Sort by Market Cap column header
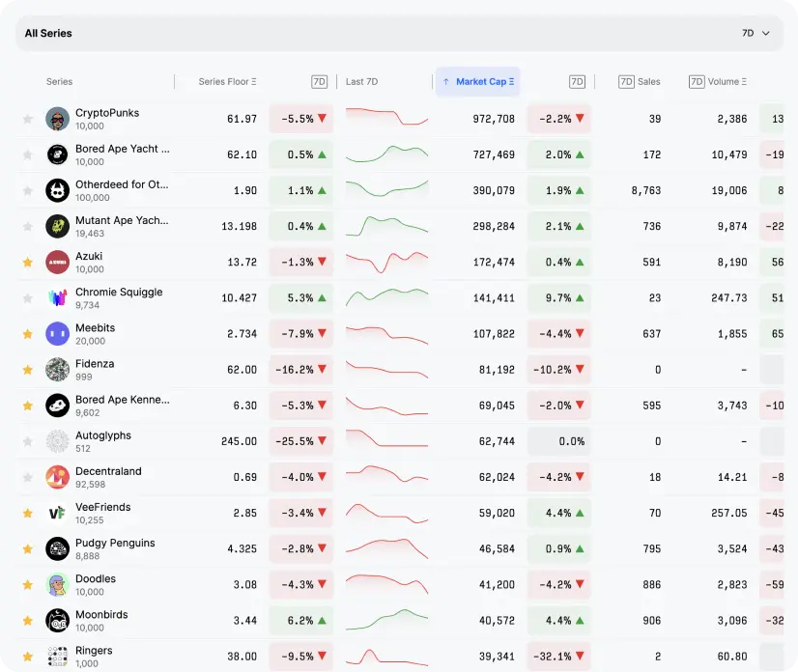This screenshot has width=798, height=672. pyautogui.click(x=478, y=82)
